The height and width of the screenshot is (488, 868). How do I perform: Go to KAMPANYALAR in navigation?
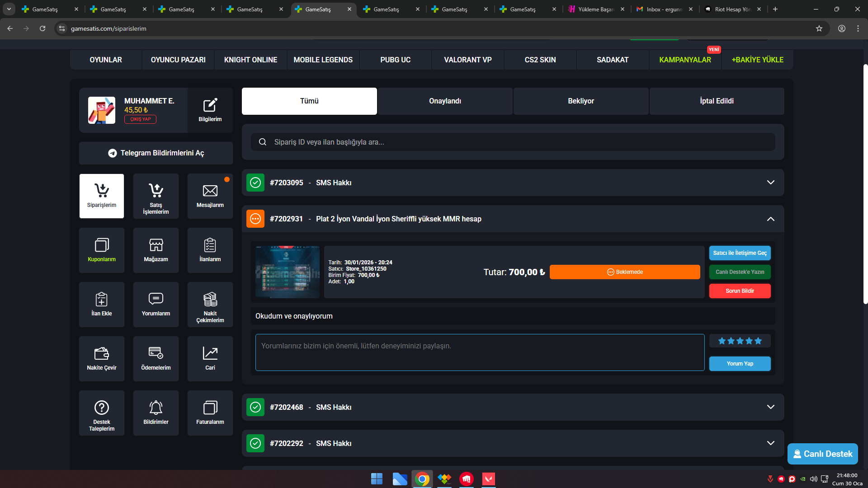685,60
